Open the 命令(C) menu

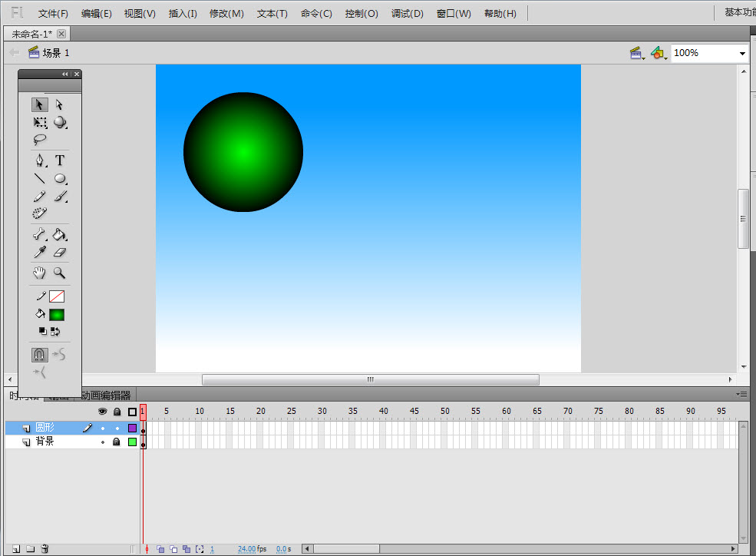[x=316, y=14]
